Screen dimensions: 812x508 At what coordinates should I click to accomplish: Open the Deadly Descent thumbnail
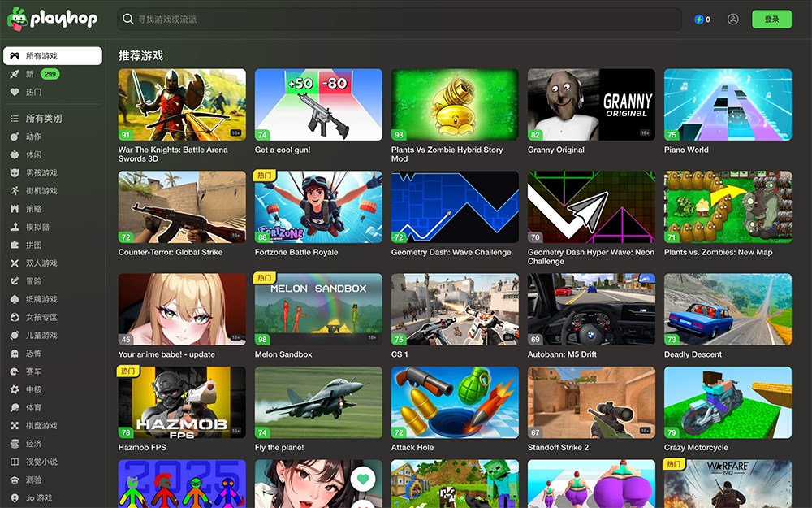tap(728, 310)
